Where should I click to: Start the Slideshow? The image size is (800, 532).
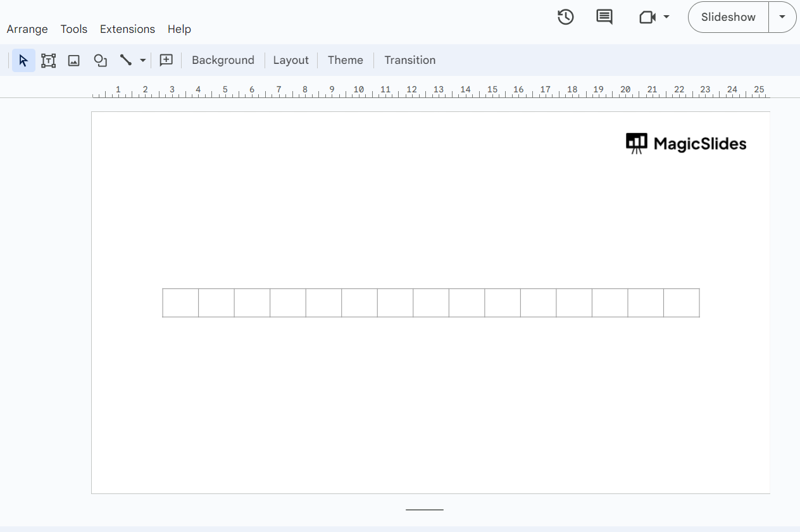point(728,17)
